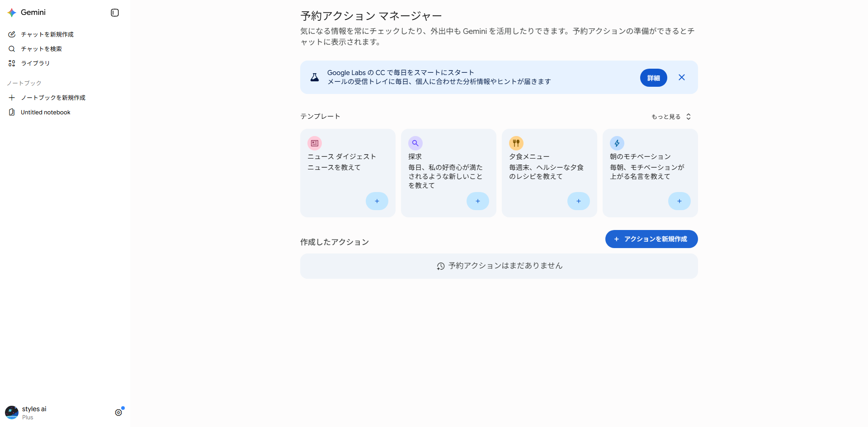
Task: Dismiss the Google Labs CC banner
Action: pos(682,77)
